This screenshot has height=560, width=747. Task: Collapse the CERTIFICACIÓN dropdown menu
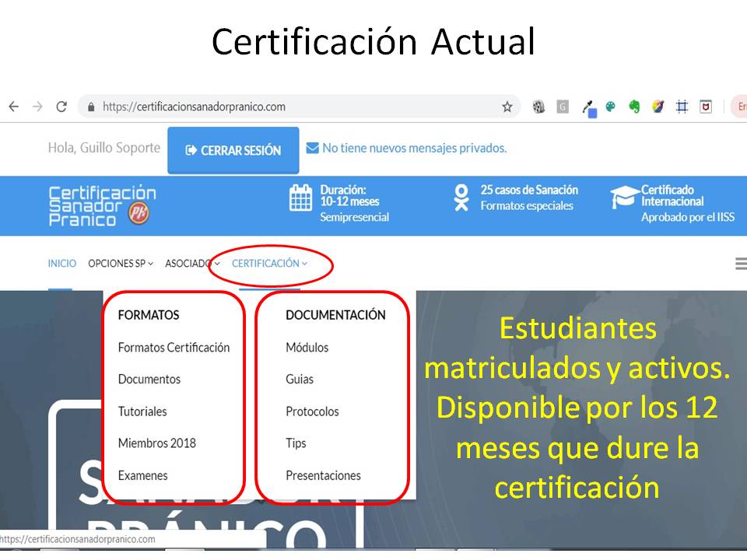coord(269,264)
